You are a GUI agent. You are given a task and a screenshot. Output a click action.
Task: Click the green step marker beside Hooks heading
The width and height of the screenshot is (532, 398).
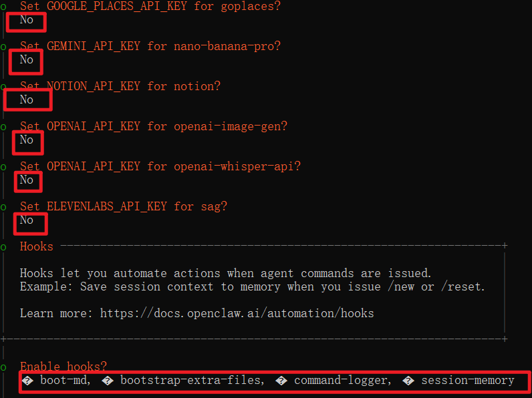point(3,248)
